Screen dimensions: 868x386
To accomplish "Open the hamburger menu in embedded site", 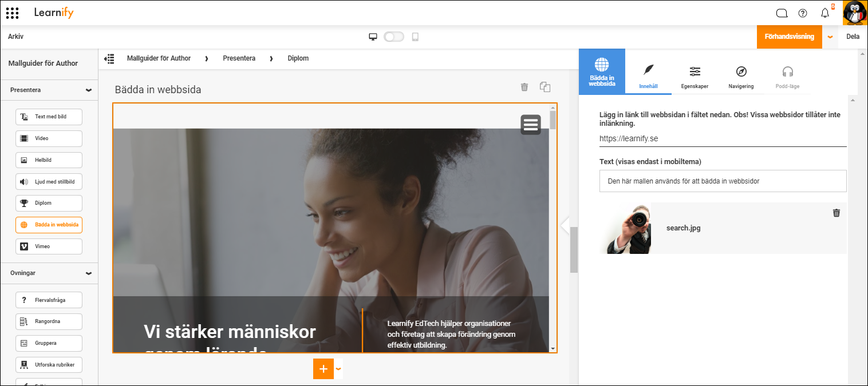I will point(531,124).
